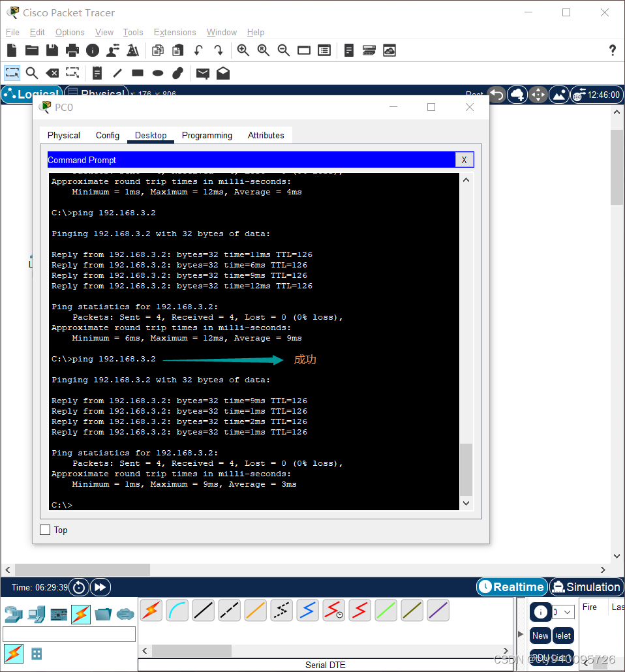The width and height of the screenshot is (625, 672).
Task: Tick the Top checkbox in PC0 window
Action: click(45, 530)
